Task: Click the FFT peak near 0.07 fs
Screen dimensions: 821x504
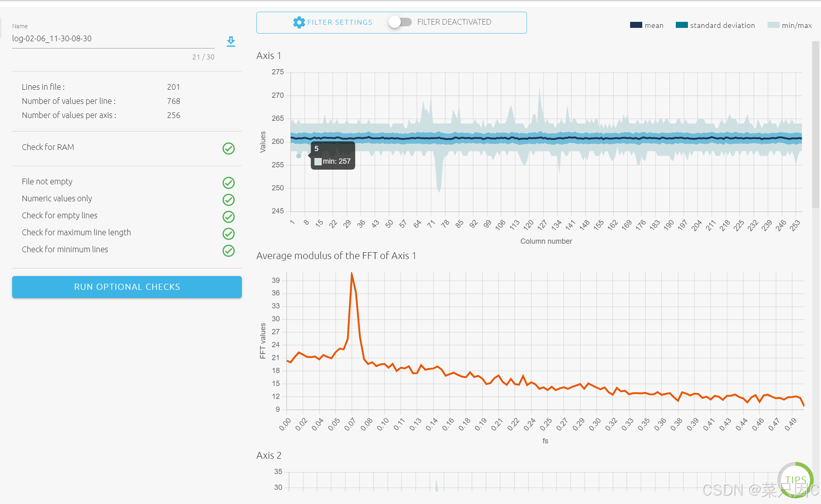Action: click(351, 274)
